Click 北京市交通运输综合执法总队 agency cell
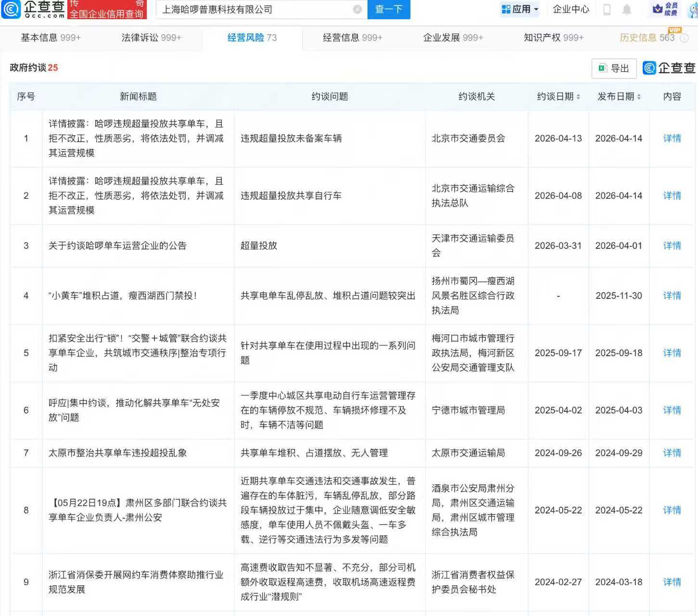The width and height of the screenshot is (698, 616). coord(473,196)
